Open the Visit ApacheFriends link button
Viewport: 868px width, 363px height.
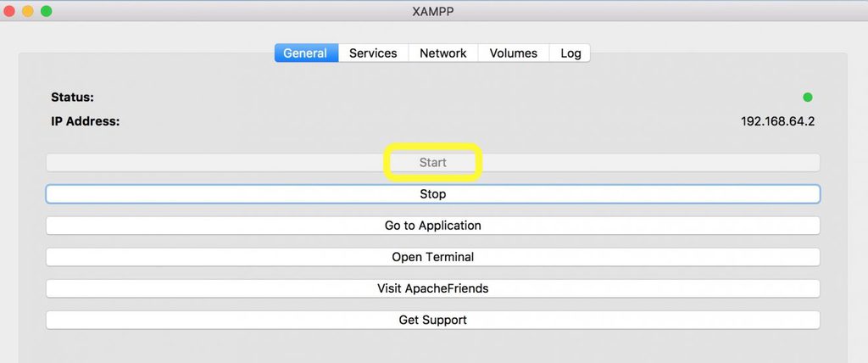tap(432, 288)
